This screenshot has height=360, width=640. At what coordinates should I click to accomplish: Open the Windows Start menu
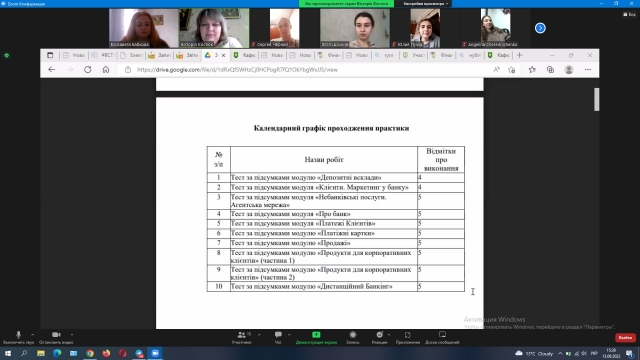point(8,353)
